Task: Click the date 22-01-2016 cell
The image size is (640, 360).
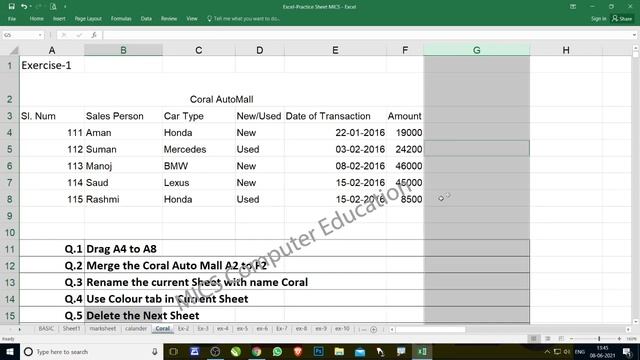Action: click(x=335, y=133)
